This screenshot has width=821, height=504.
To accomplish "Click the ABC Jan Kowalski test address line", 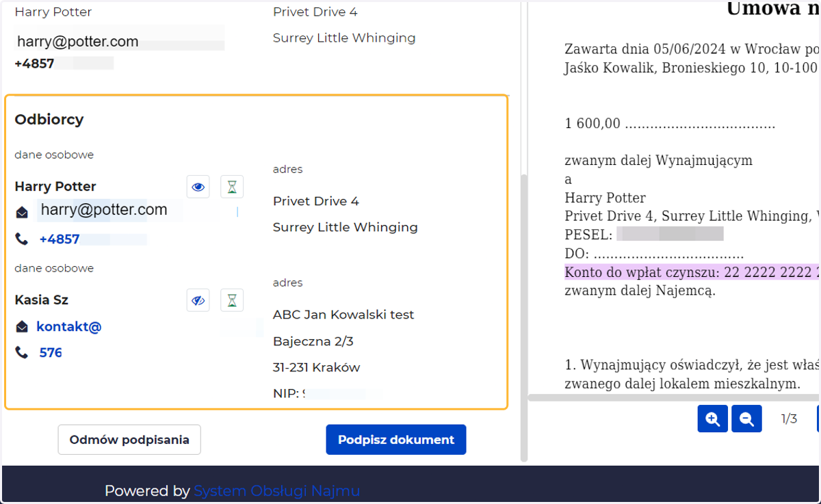I will pyautogui.click(x=343, y=315).
